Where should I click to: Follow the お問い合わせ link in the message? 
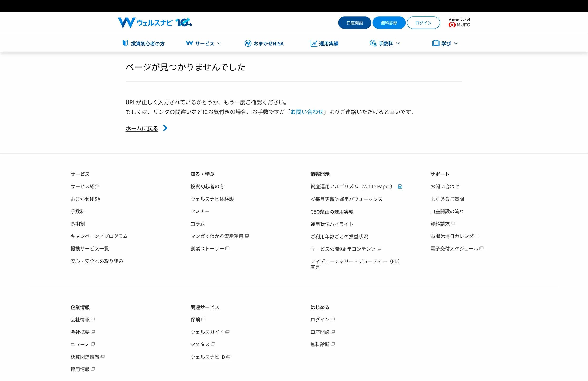point(307,112)
